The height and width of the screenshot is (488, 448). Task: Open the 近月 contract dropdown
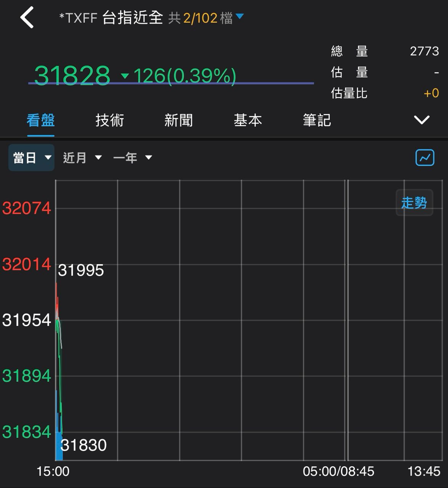82,157
